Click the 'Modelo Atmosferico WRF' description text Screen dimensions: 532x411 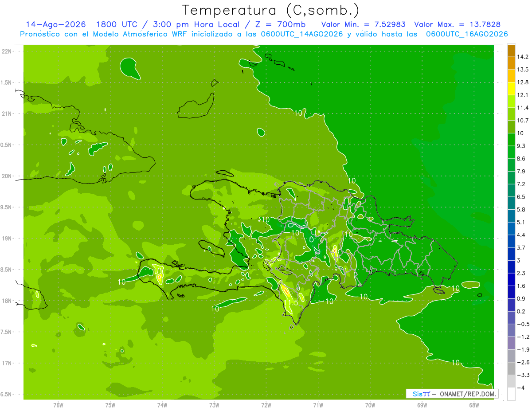140,34
